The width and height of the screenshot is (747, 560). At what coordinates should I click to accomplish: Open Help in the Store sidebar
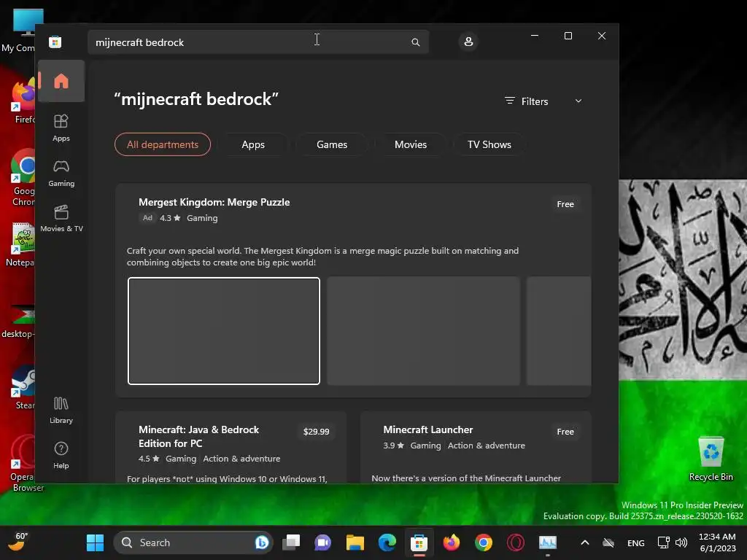pyautogui.click(x=61, y=455)
